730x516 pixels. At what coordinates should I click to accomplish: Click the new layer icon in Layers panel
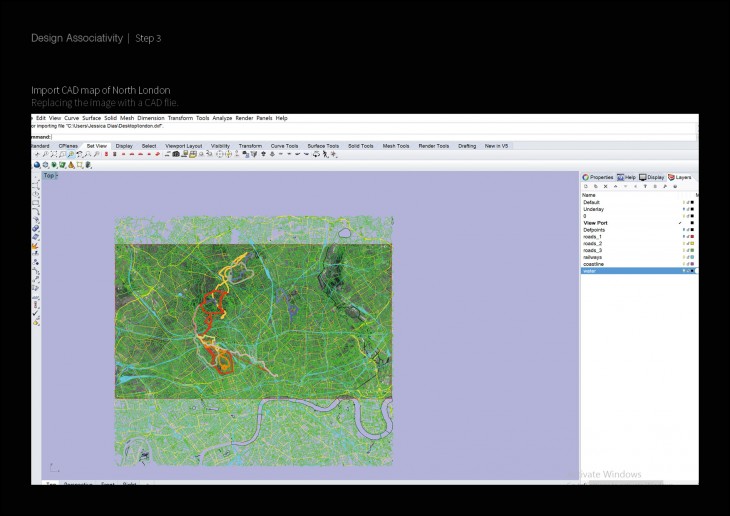point(586,186)
